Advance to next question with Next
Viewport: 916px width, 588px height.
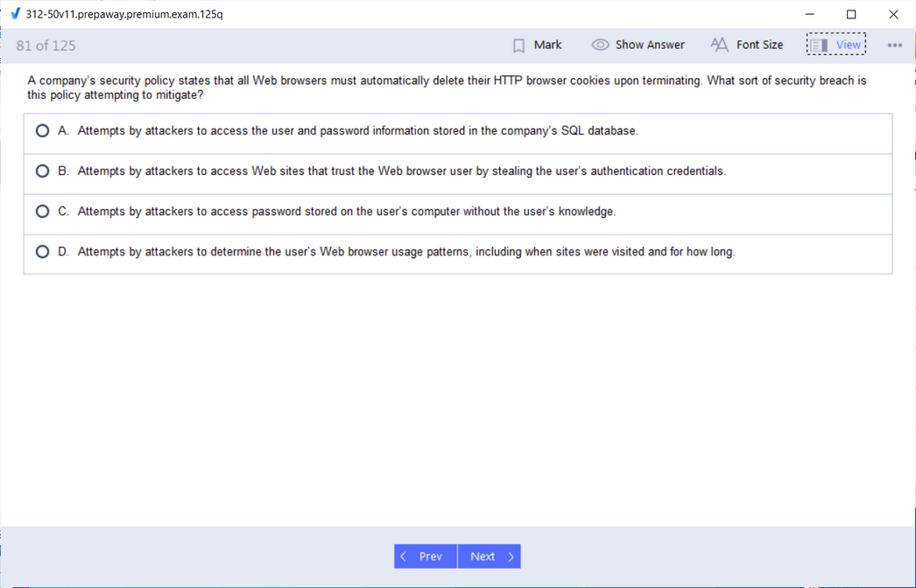click(x=490, y=556)
